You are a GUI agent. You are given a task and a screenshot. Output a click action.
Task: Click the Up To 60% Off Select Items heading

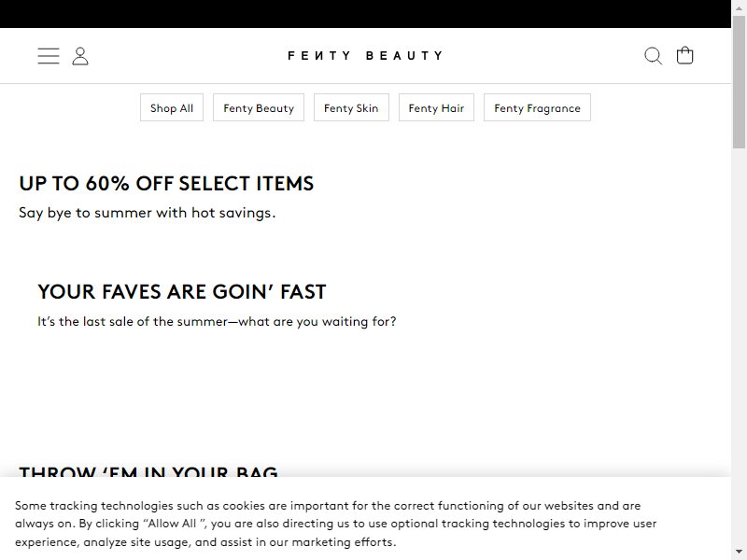166,183
